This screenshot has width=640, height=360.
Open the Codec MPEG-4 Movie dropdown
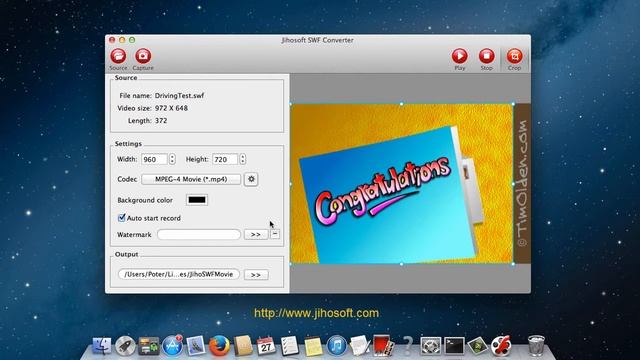[x=191, y=179]
